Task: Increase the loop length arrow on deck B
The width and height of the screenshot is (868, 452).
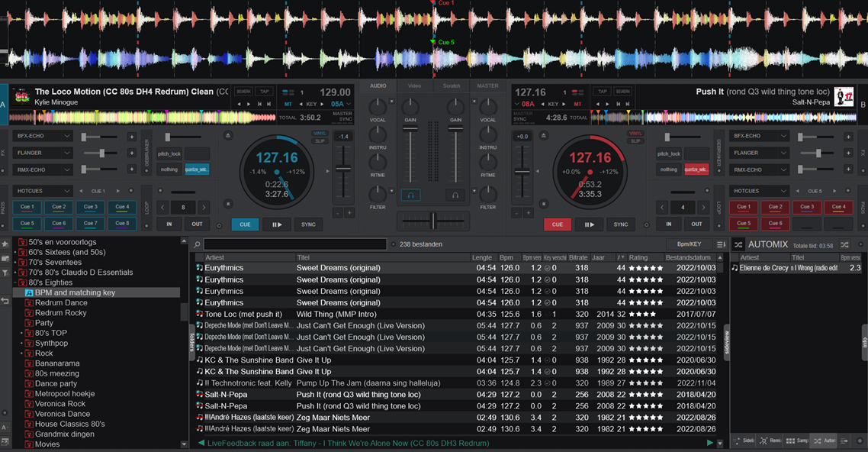Action: 703,208
